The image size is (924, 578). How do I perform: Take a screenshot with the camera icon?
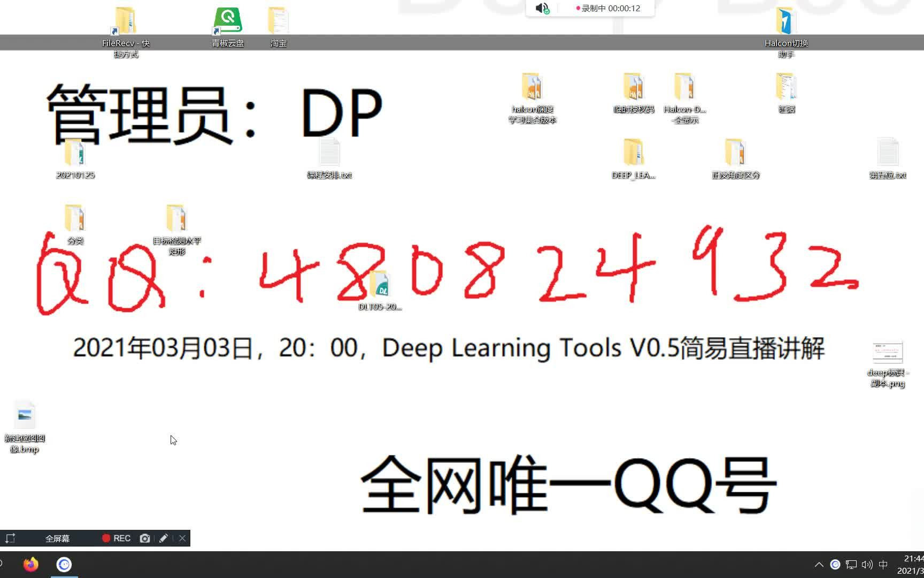coord(144,538)
